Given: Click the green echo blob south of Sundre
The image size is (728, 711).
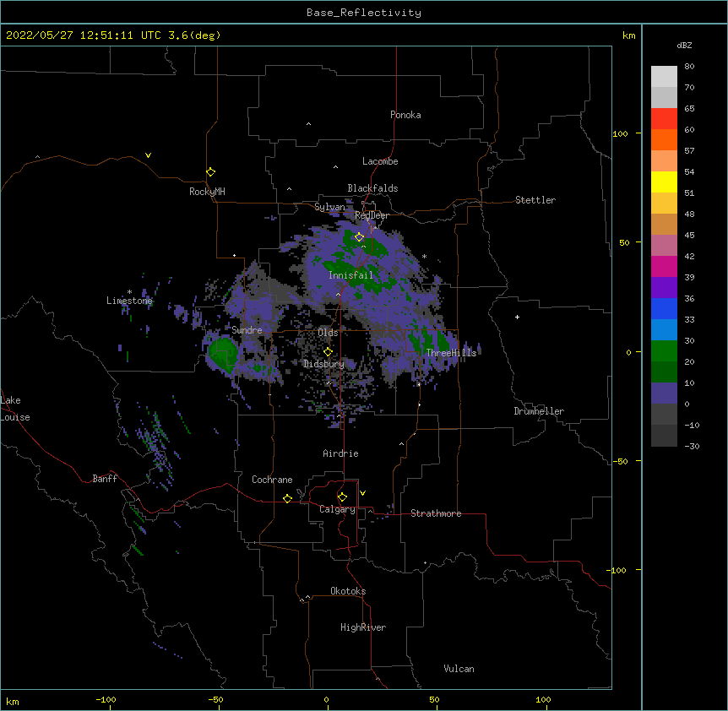Looking at the screenshot, I should (x=223, y=353).
